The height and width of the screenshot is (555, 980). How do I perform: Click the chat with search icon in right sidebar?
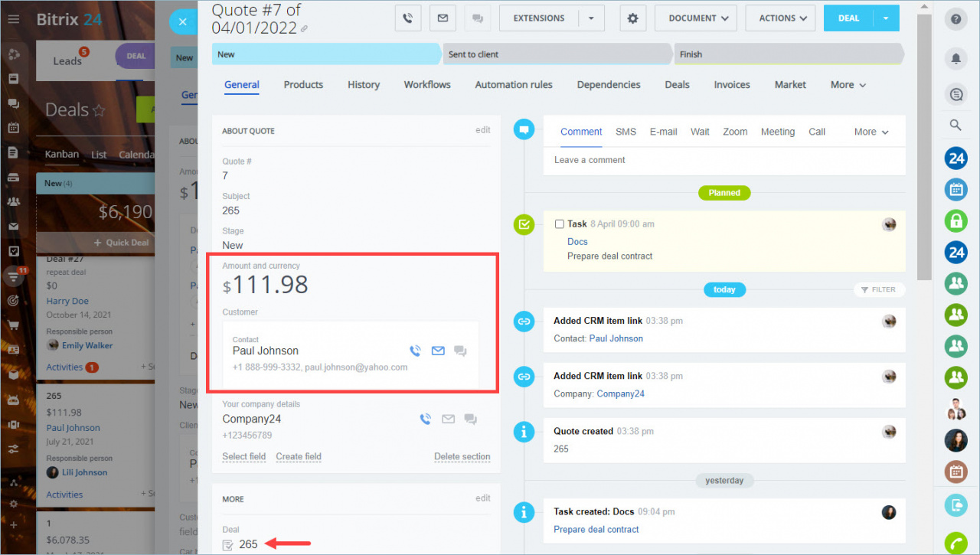click(x=955, y=94)
